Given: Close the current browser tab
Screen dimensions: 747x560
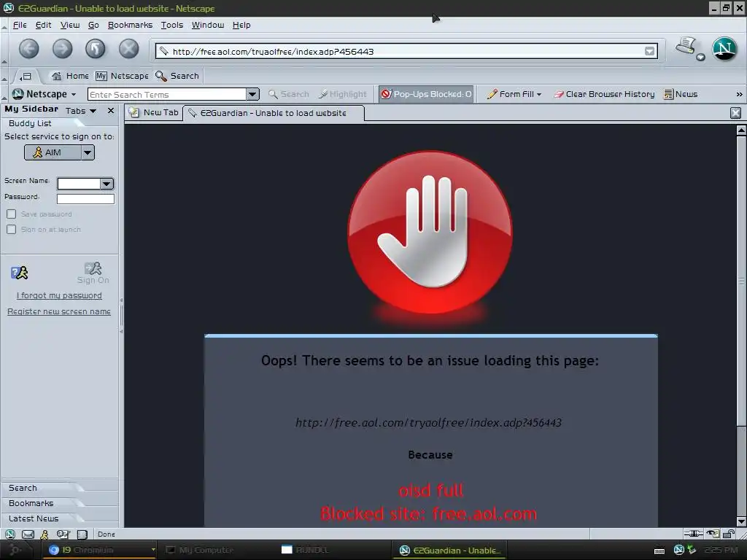Looking at the screenshot, I should pos(735,113).
